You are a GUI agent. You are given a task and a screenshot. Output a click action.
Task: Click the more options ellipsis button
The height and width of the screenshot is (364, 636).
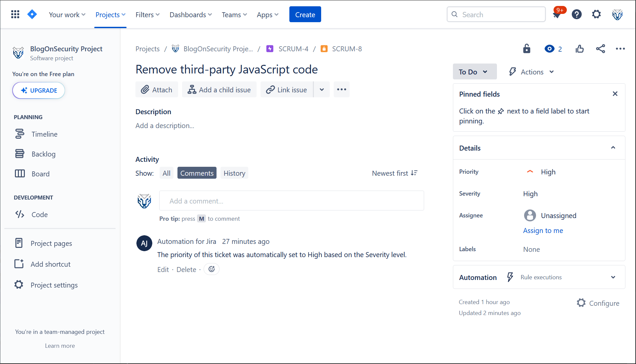[x=342, y=89]
